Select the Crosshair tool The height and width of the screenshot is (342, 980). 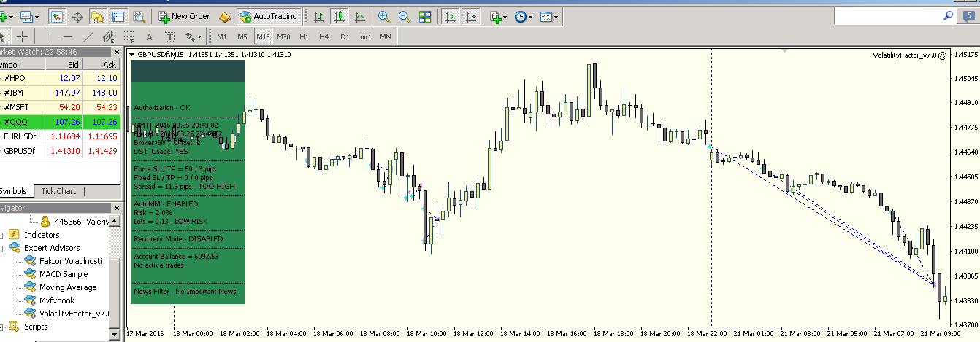click(23, 36)
